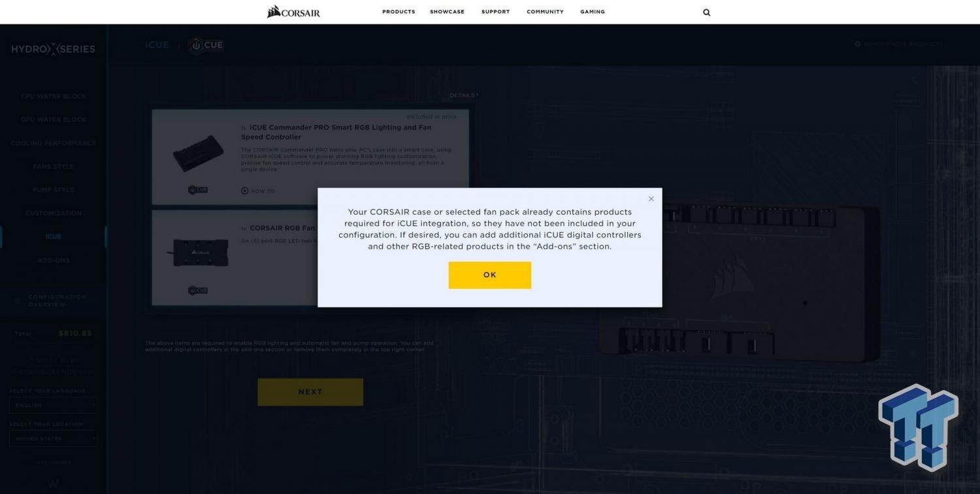
Task: Click the Remove iCUE Products option
Action: [900, 44]
